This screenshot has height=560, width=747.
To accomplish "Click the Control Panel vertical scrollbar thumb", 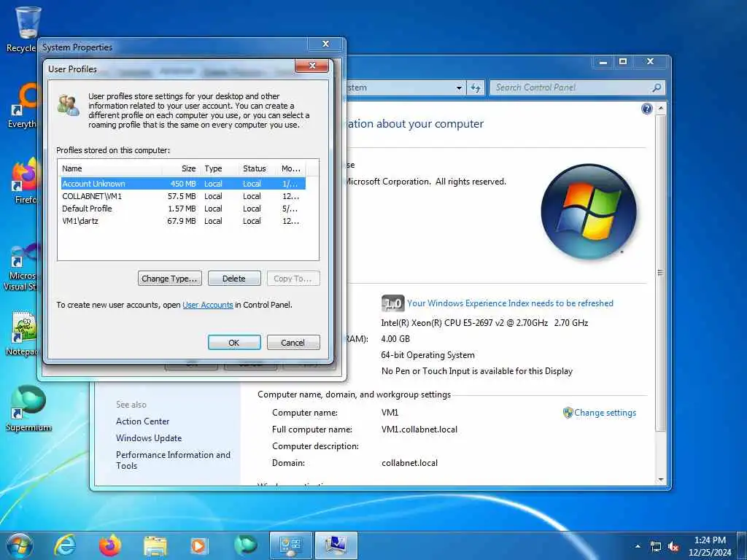I will 661,273.
